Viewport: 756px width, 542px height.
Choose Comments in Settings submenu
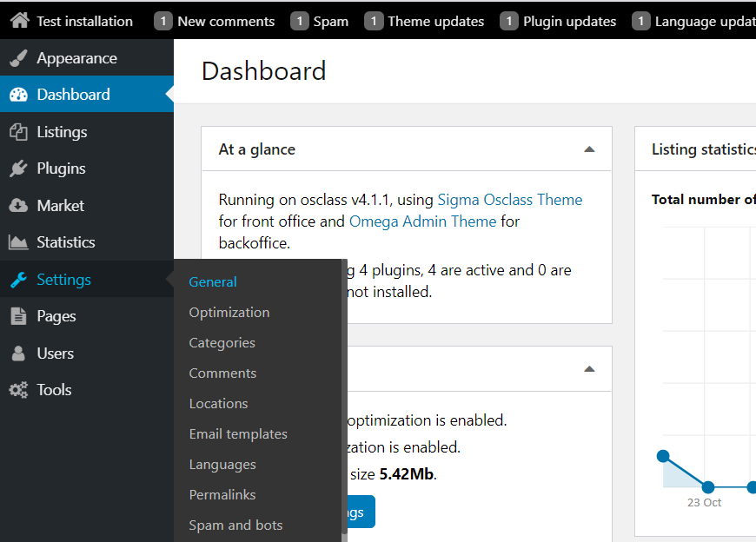coord(222,373)
